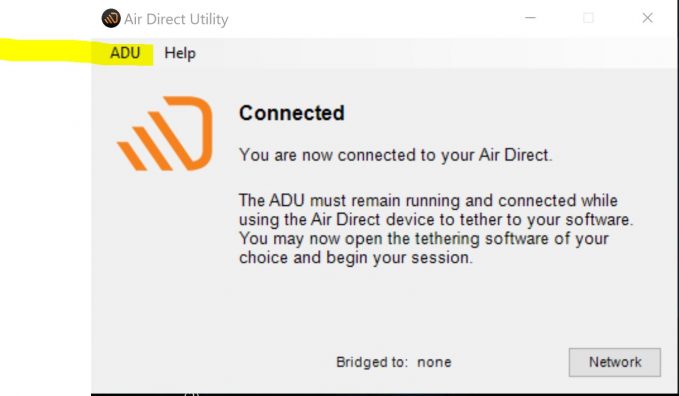This screenshot has width=679, height=396.
Task: Click the large orange Air Direct logo
Action: 165,133
